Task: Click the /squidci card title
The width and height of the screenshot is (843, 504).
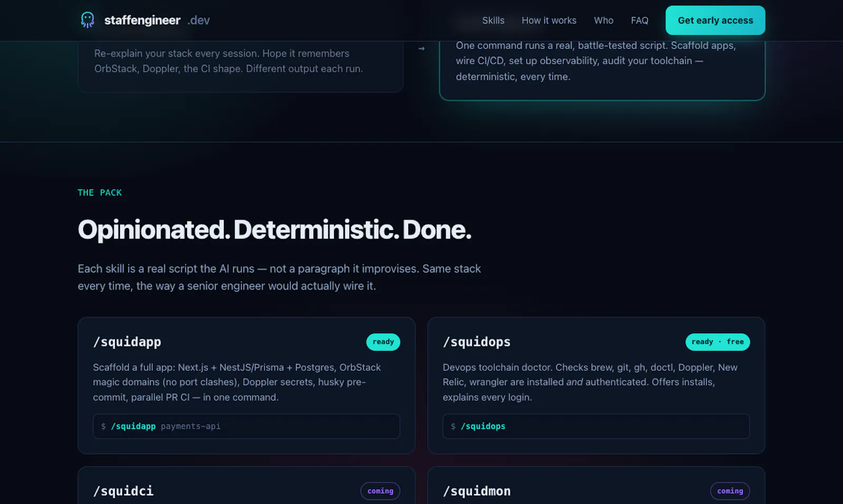Action: tap(123, 491)
